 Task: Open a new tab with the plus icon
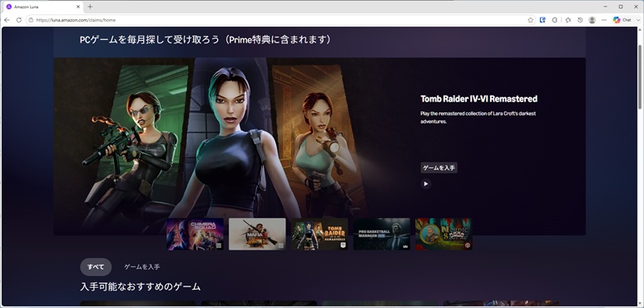click(x=90, y=7)
